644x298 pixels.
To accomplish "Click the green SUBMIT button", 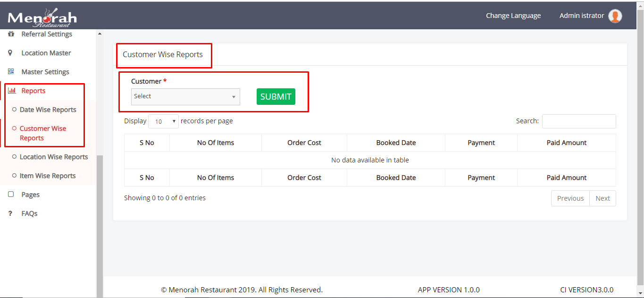I will click(276, 96).
